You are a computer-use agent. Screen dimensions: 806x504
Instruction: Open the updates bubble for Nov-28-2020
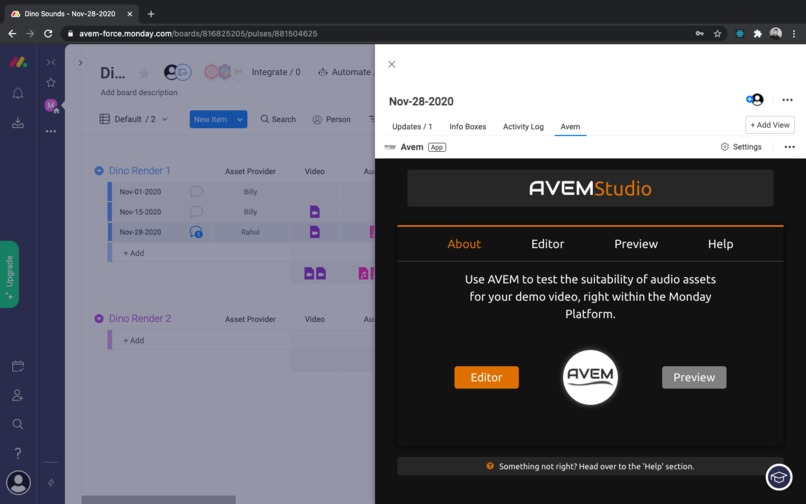click(196, 232)
